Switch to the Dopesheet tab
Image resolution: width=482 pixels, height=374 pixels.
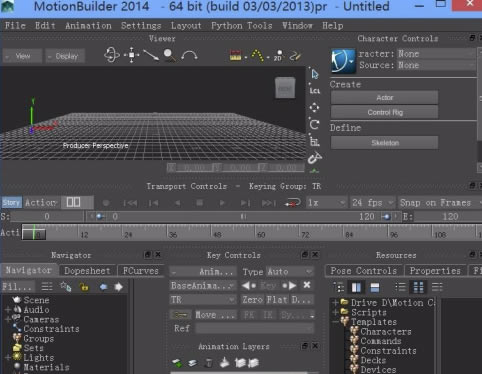pos(87,271)
